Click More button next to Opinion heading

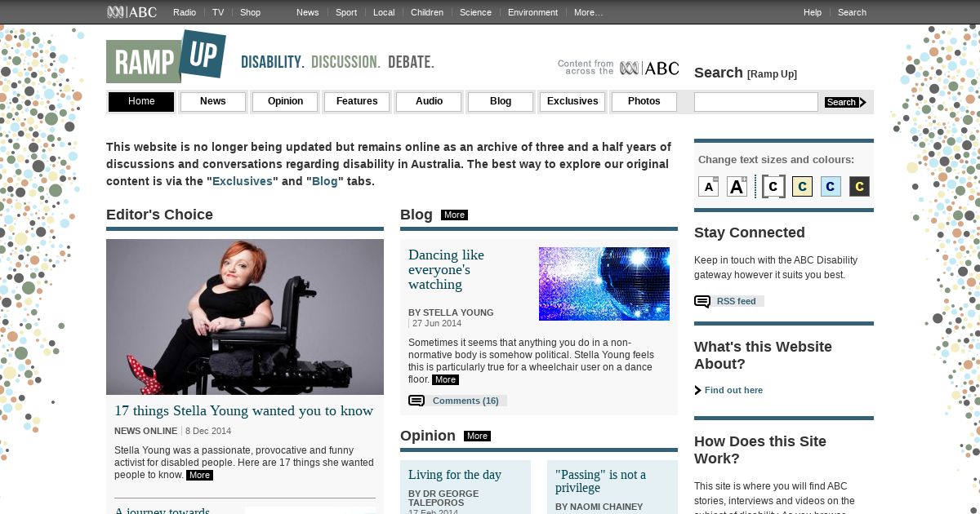coord(477,436)
